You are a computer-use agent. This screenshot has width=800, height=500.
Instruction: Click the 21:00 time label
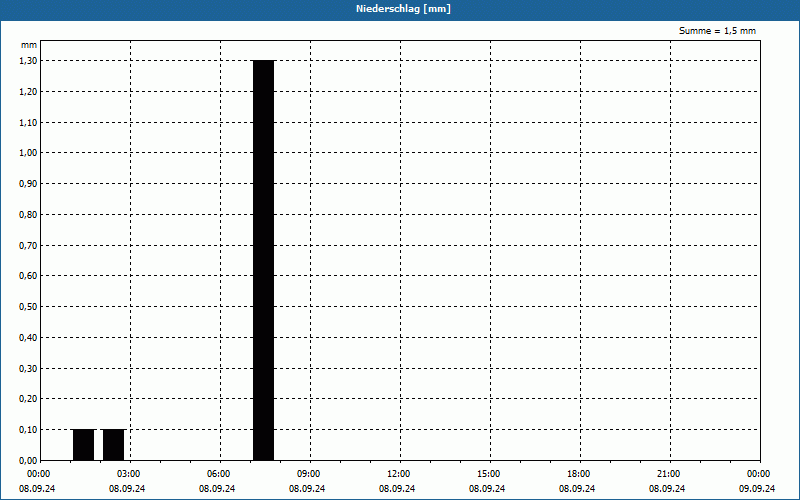[x=668, y=474]
